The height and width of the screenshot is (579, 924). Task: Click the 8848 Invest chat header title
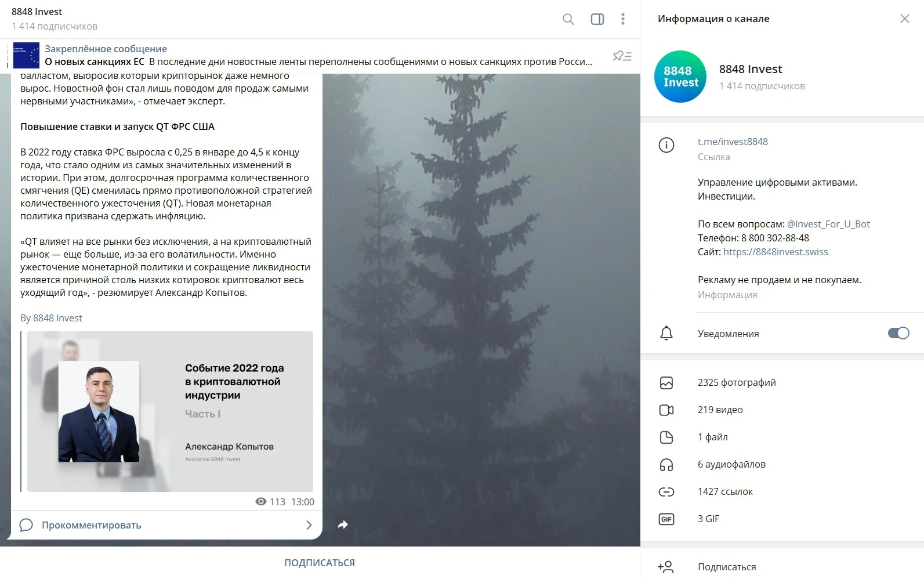pos(37,12)
